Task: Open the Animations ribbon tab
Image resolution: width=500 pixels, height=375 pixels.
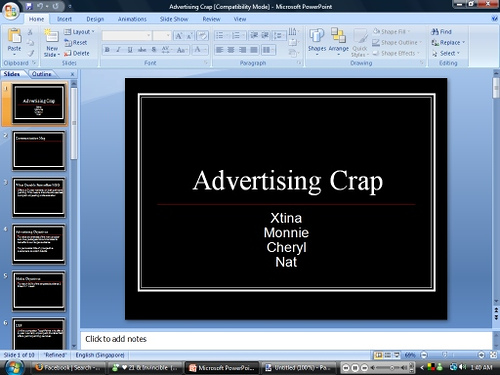Action: click(132, 19)
